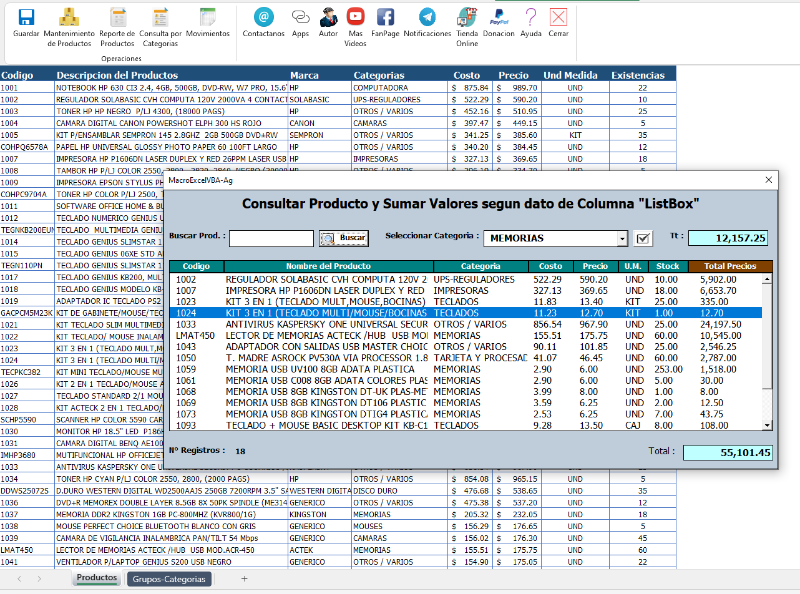Click the checkmark button beside category combo
Viewport: 800px width, 594px height.
click(x=643, y=238)
